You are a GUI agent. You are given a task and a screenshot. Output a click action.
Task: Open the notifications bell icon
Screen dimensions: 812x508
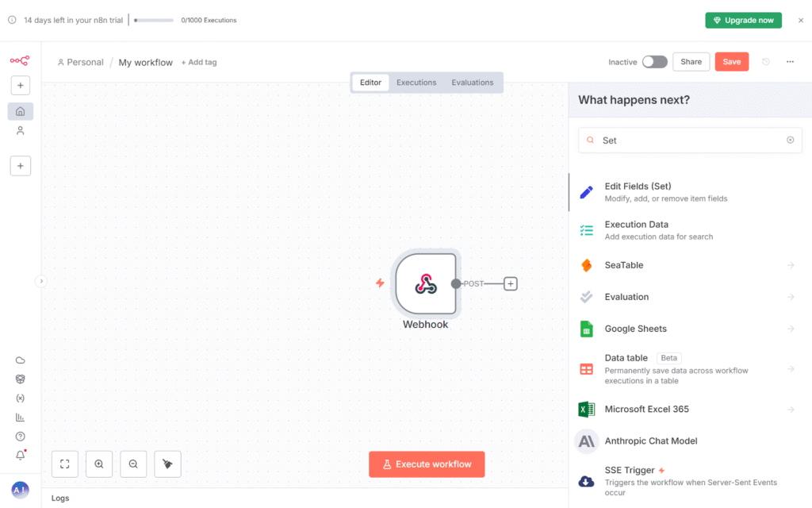pyautogui.click(x=21, y=455)
